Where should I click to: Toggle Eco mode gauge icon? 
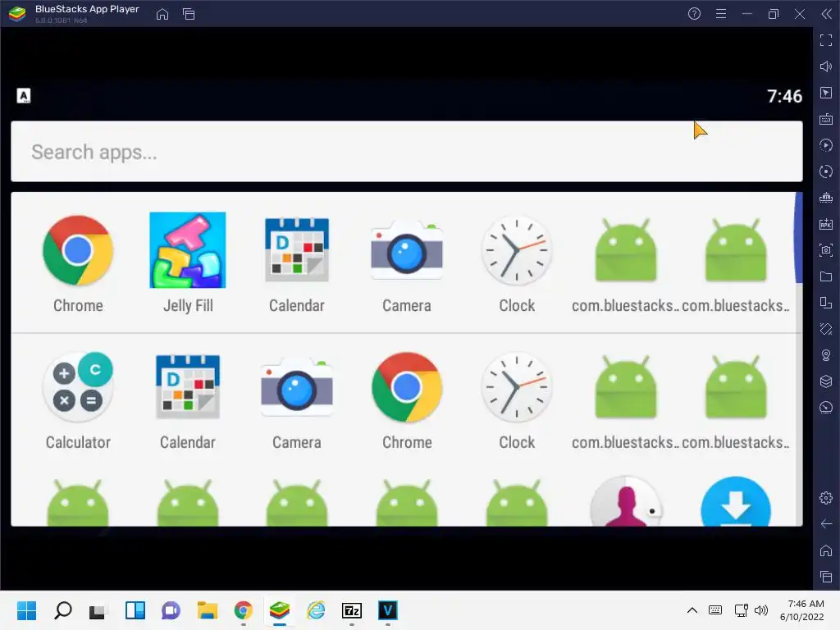[x=826, y=408]
